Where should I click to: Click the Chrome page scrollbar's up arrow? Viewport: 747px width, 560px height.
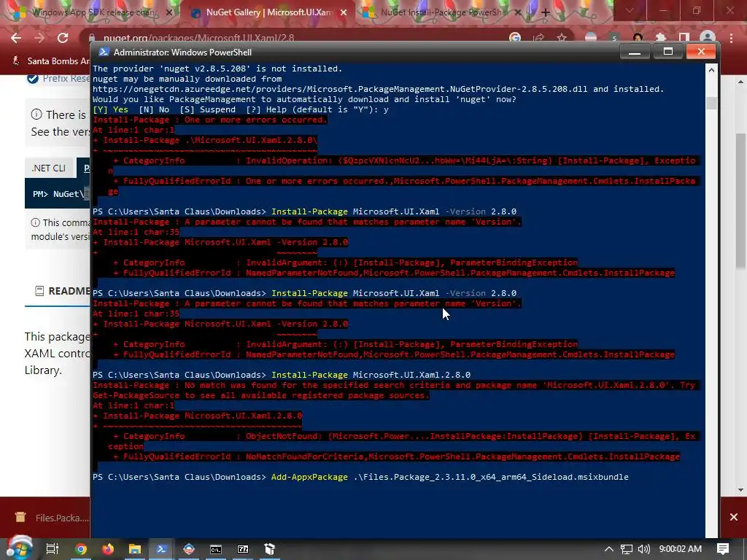[741, 82]
